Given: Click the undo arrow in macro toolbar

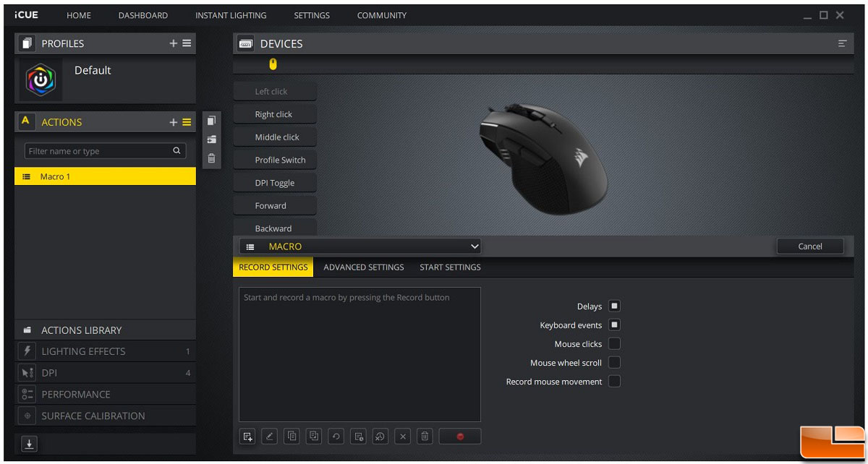Looking at the screenshot, I should (336, 436).
